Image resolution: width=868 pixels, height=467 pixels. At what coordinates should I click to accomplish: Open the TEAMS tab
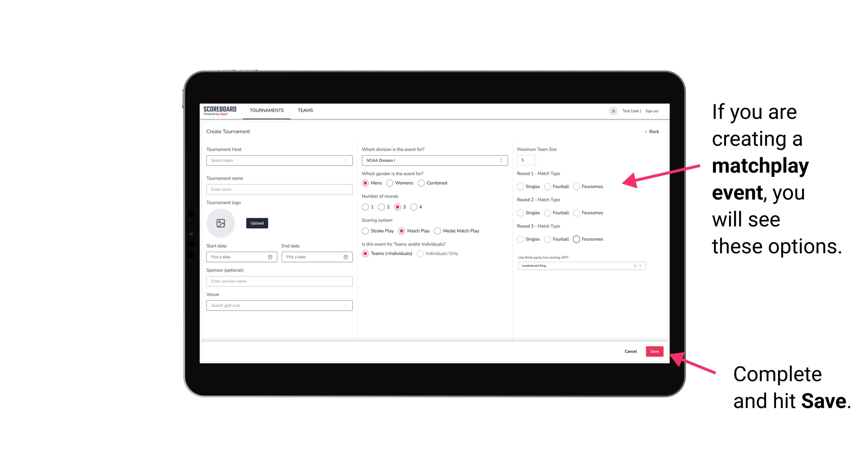pos(305,110)
